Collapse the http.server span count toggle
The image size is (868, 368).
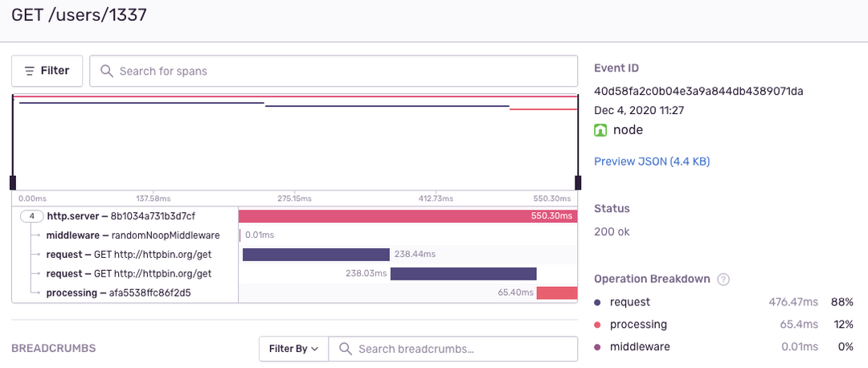click(x=31, y=216)
